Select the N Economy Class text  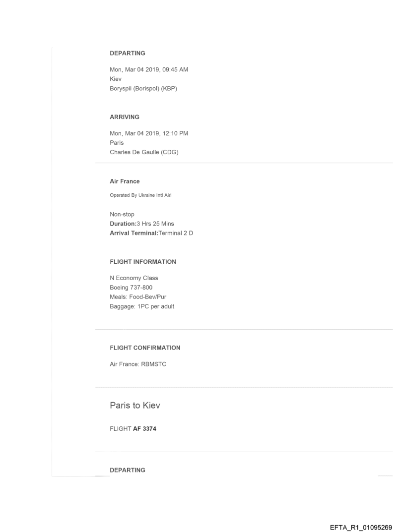click(x=134, y=278)
